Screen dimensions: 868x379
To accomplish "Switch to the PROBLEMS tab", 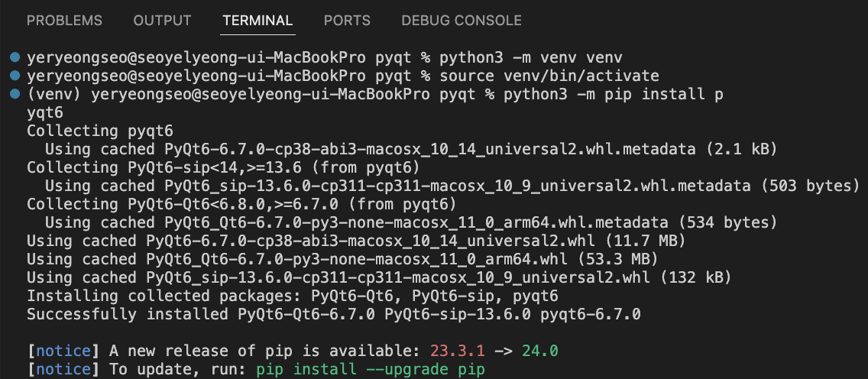I will pos(64,21).
